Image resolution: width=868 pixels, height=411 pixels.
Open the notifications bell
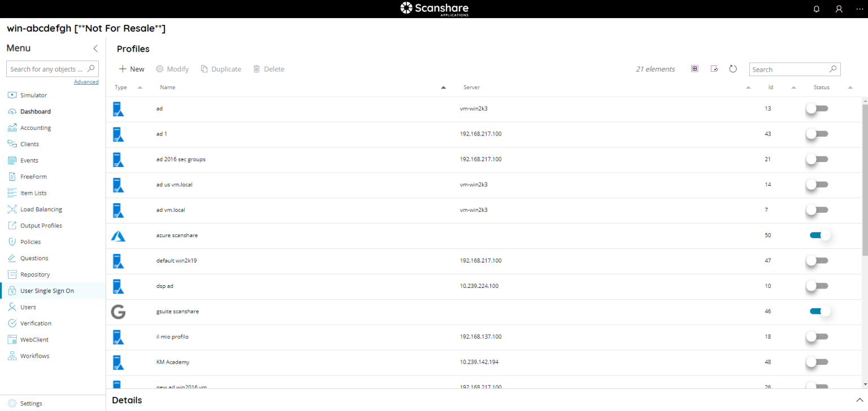(x=817, y=9)
